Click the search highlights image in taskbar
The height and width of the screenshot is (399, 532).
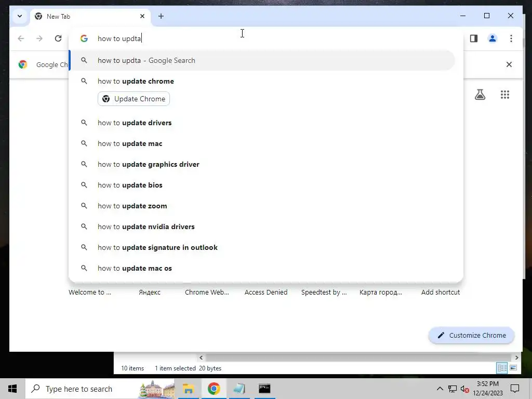[157, 389]
